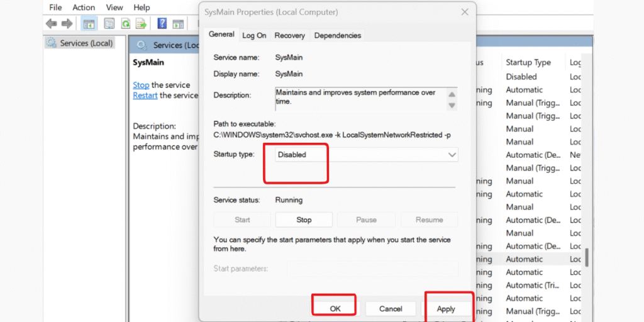Click OK to confirm the changes
Image resolution: width=644 pixels, height=322 pixels.
click(335, 309)
